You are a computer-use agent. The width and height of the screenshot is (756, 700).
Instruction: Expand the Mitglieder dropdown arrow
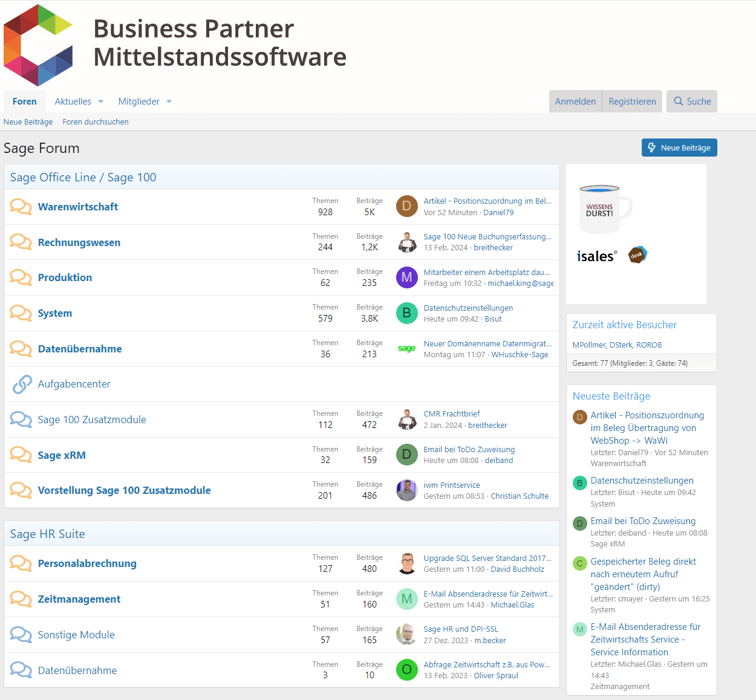click(169, 102)
